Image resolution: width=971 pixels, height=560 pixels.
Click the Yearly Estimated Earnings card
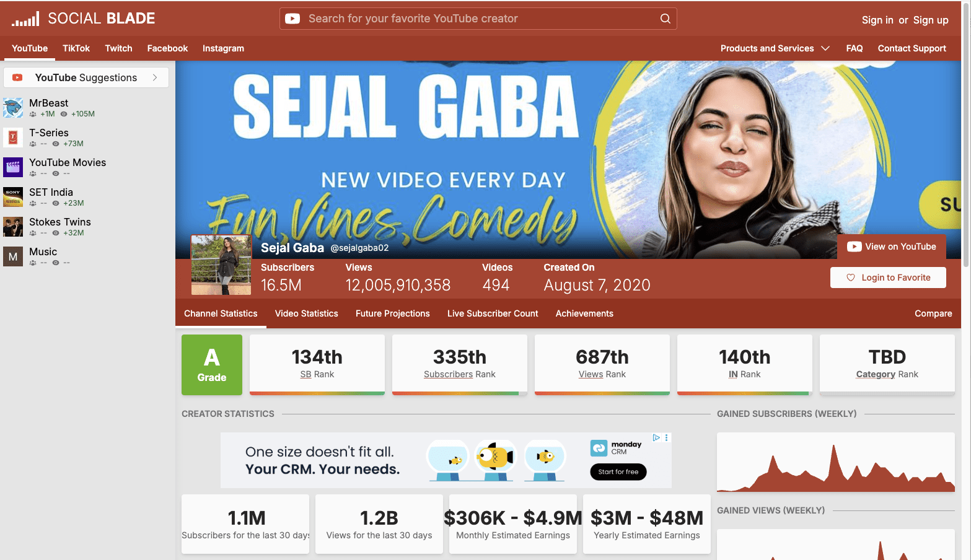click(647, 524)
